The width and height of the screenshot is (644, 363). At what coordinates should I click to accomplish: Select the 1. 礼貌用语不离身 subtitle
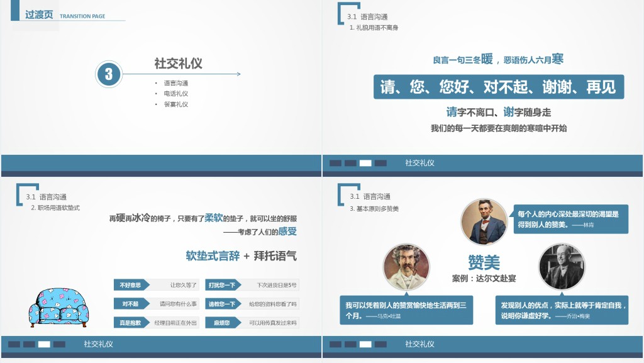click(374, 28)
